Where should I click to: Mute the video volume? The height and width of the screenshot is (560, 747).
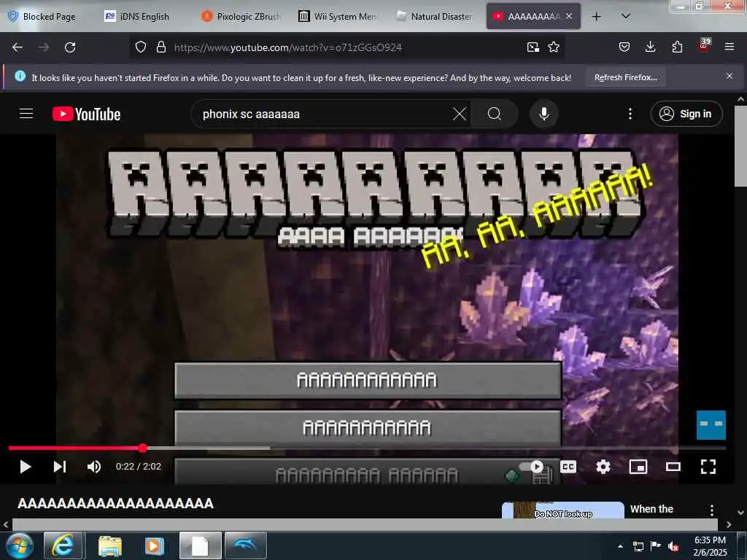point(94,467)
